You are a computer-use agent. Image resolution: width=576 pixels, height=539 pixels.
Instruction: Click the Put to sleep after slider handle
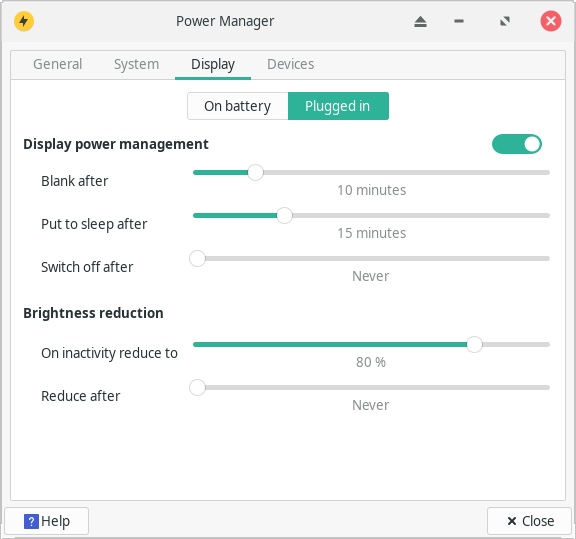tap(284, 215)
